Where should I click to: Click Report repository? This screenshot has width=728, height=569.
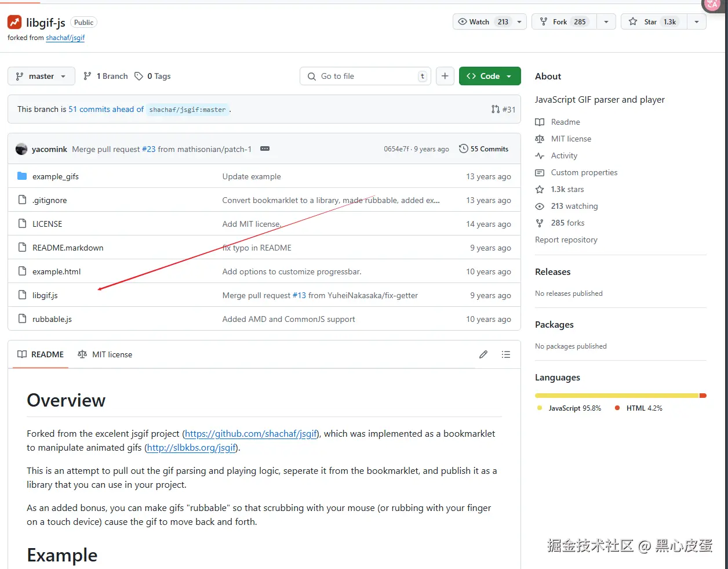[x=566, y=240]
